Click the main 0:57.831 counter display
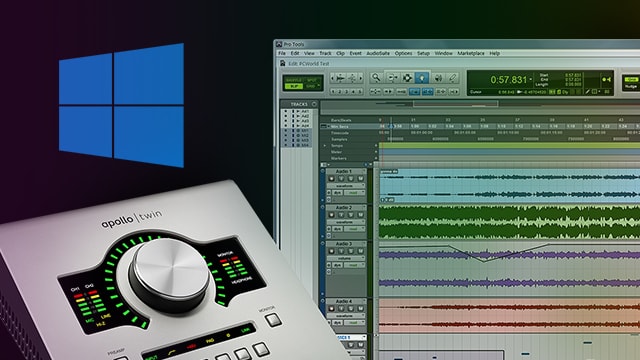The height and width of the screenshot is (360, 640). (x=508, y=80)
